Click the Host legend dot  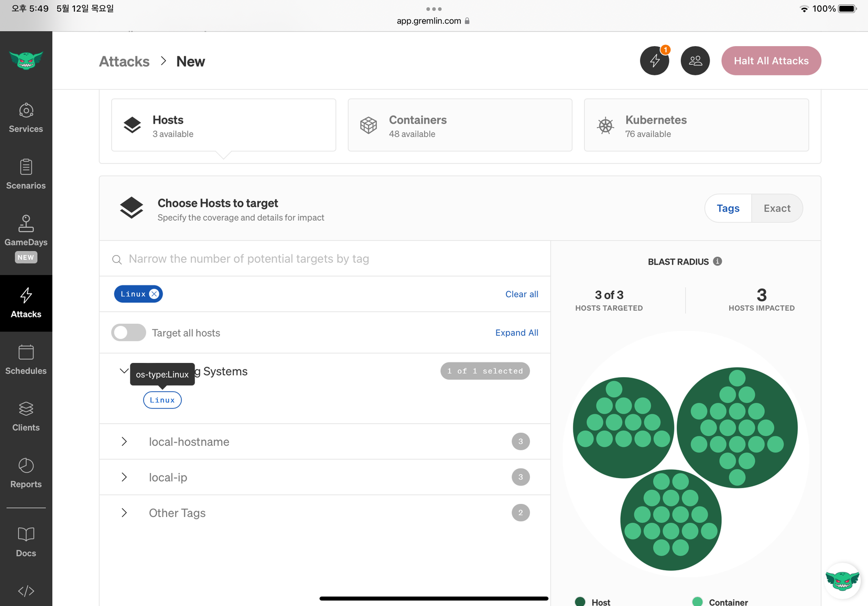[580, 602]
